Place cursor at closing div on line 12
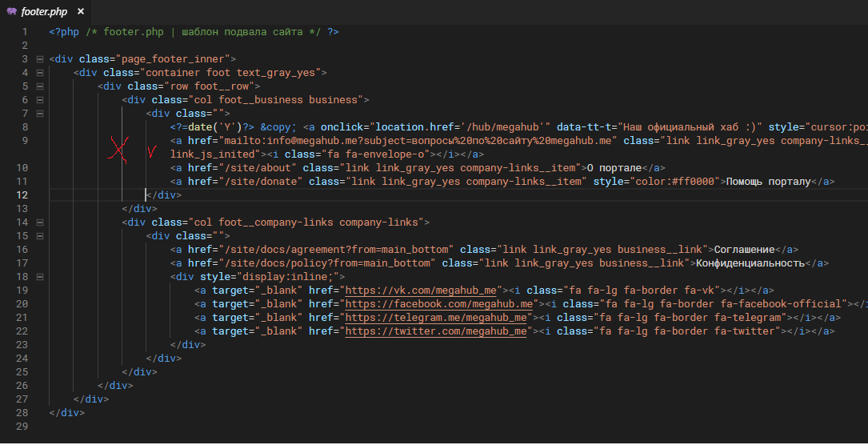Screen dimensions: 868x445 coord(163,194)
